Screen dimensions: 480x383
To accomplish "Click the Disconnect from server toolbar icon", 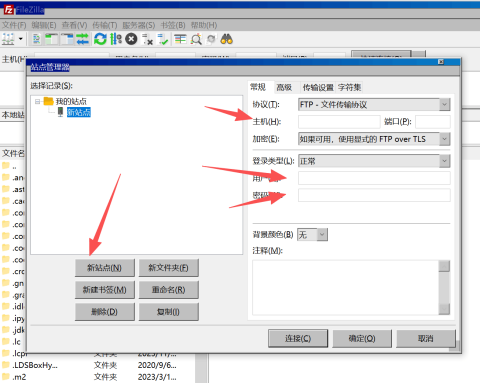I will (147, 39).
